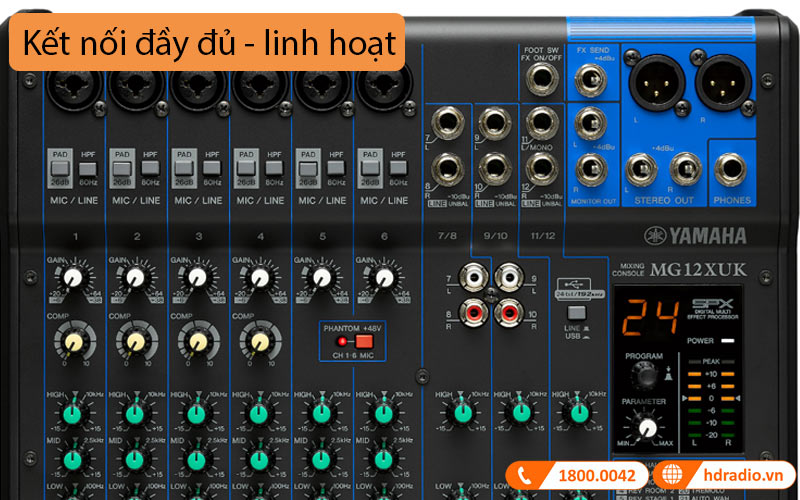
Task: Click the MG12XUK model name
Action: coord(698,269)
